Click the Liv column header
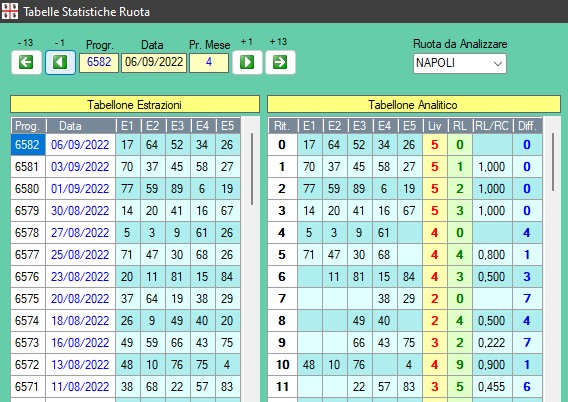The height and width of the screenshot is (402, 568). point(435,126)
